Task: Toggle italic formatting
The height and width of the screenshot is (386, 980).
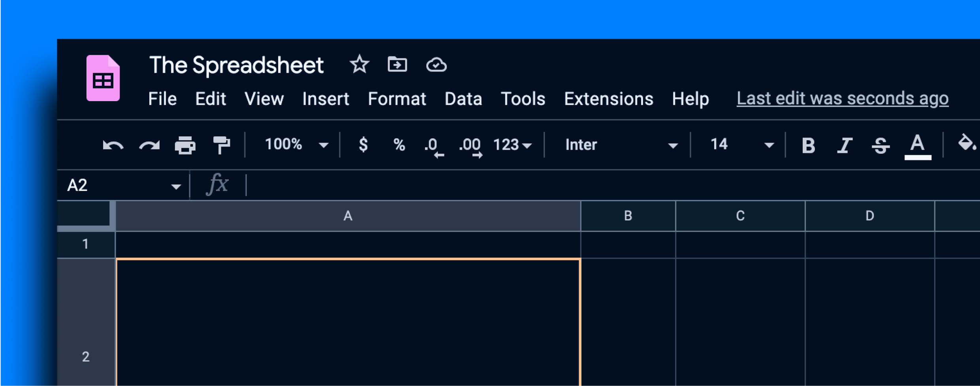Action: coord(844,145)
